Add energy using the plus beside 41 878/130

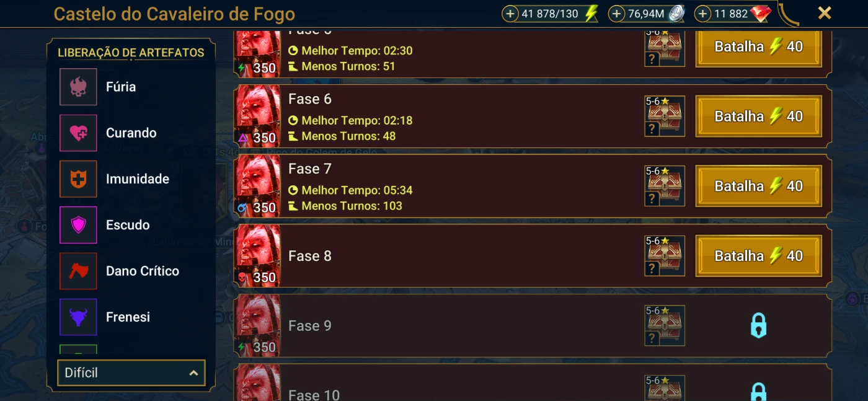(x=510, y=14)
